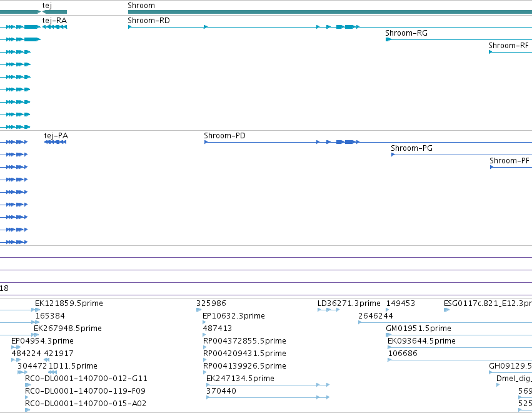This screenshot has height=413, width=532.
Task: Select the Shroom-PG protein label
Action: (x=411, y=148)
